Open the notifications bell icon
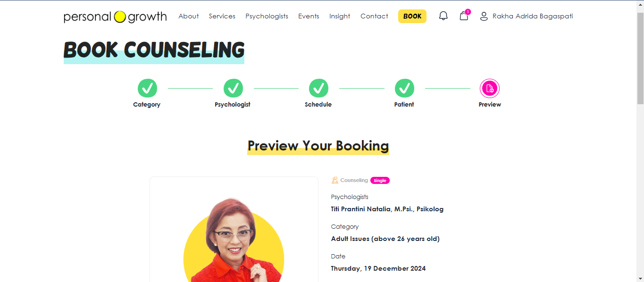 click(x=443, y=16)
